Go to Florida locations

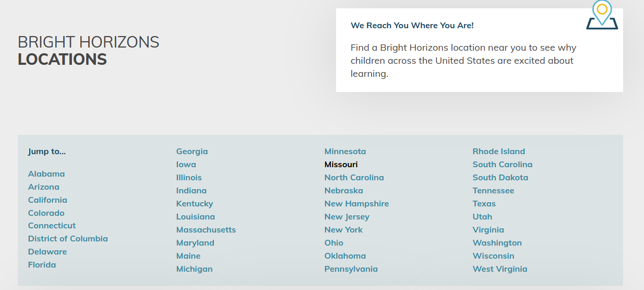click(42, 265)
